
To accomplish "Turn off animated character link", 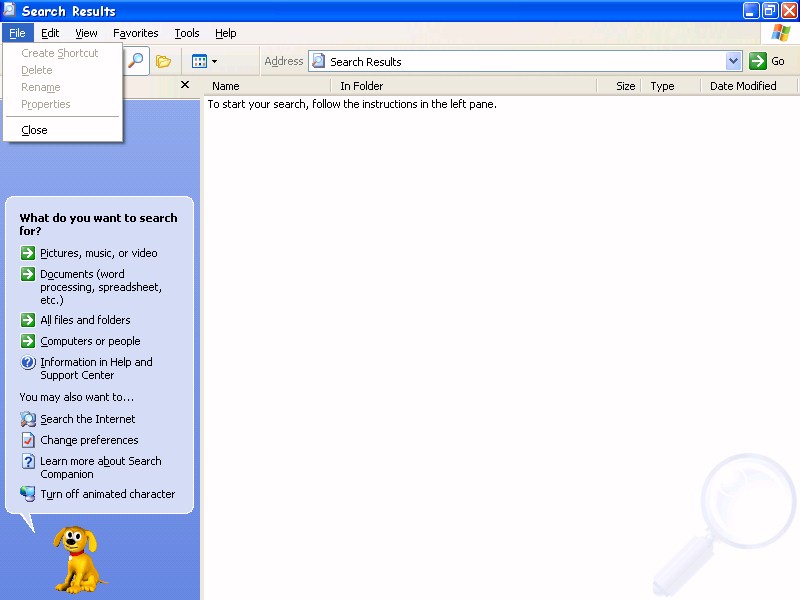I will pos(108,494).
